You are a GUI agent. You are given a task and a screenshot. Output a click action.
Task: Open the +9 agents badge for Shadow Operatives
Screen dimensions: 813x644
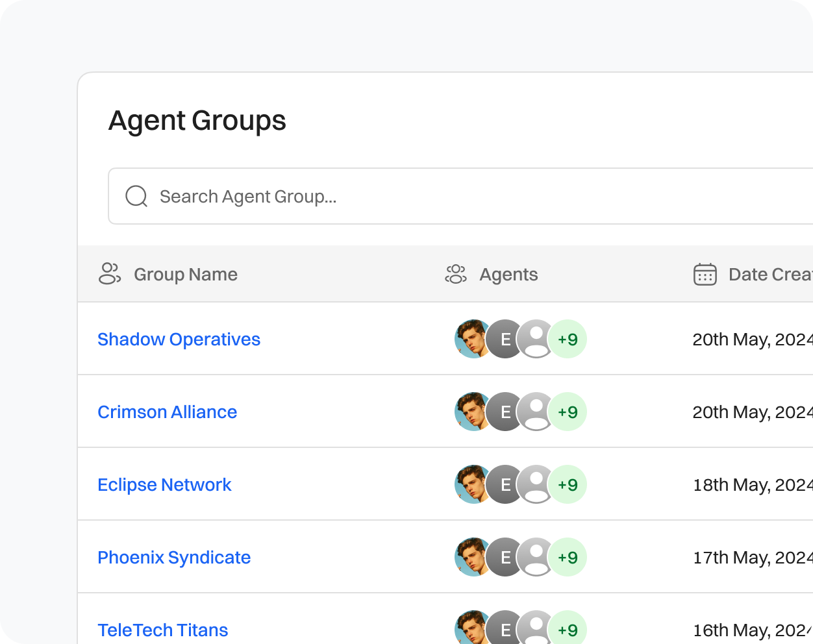[568, 339]
